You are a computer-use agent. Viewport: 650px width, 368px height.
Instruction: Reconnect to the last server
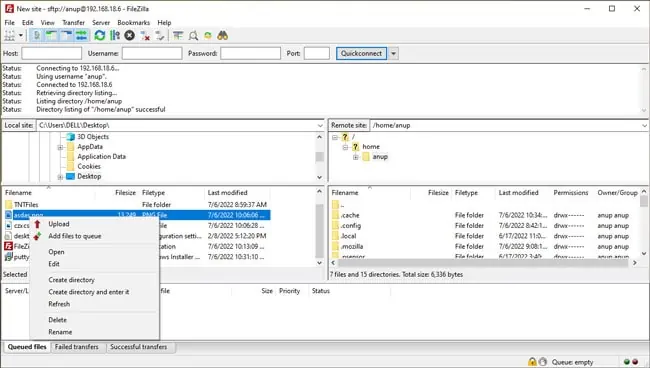(160, 36)
